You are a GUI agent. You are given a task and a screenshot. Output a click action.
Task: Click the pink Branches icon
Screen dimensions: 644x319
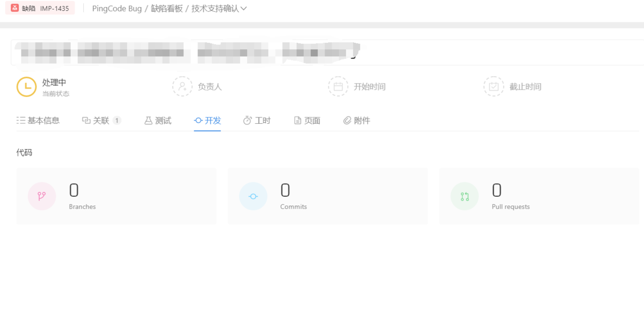point(41,196)
